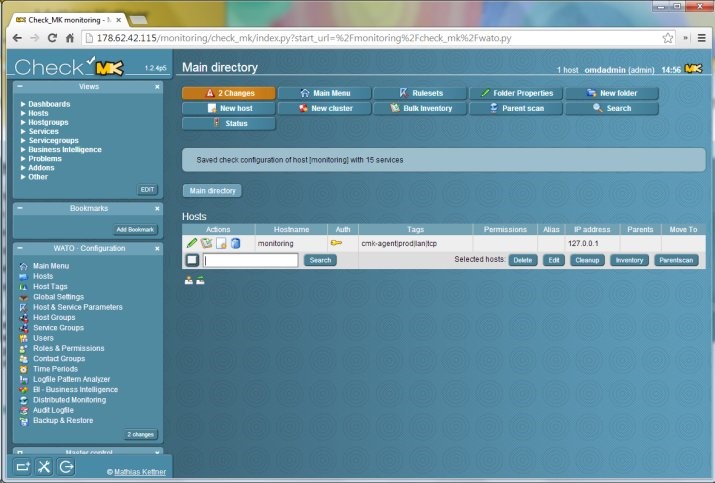Image resolution: width=715 pixels, height=483 pixels.
Task: Click the pencil icon to edit host monitoring
Action: tap(191, 243)
